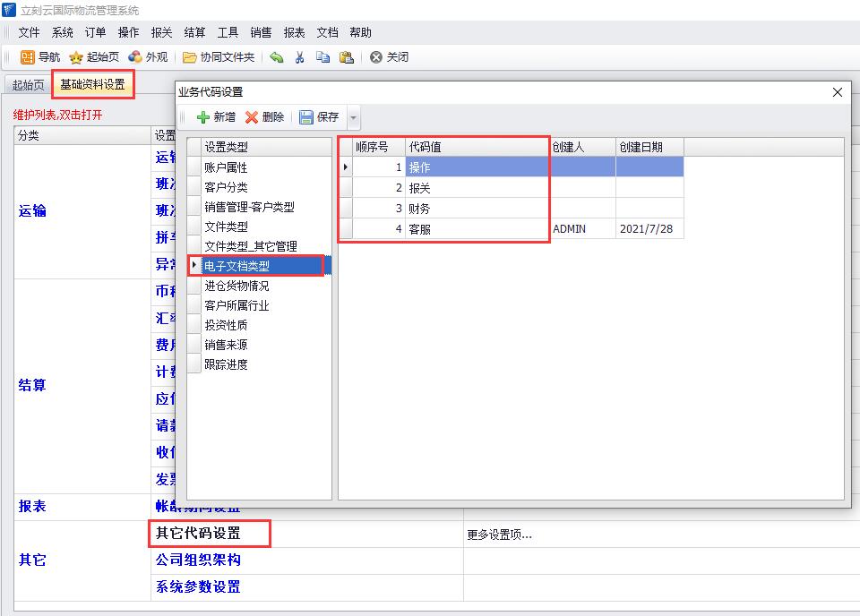Open the 报关 menu

pyautogui.click(x=161, y=32)
